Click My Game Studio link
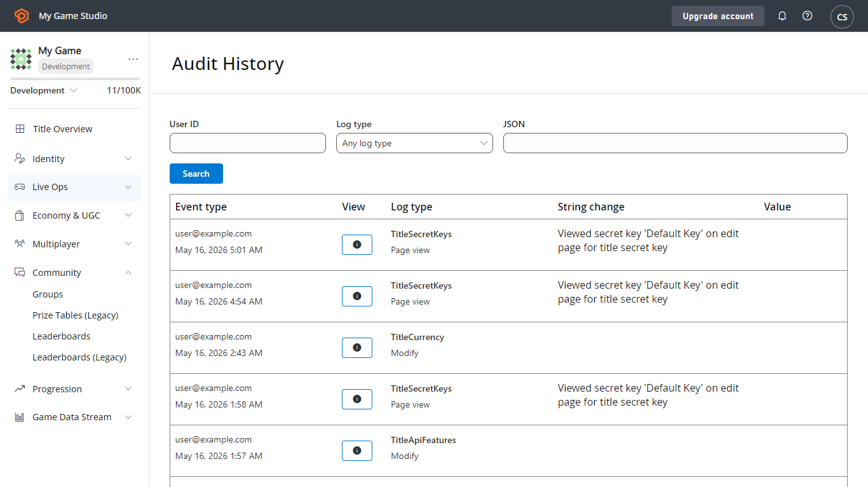 73,16
